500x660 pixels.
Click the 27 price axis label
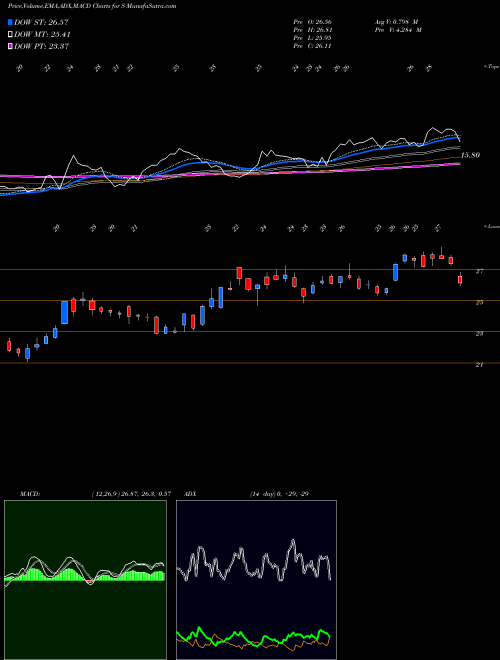point(479,271)
